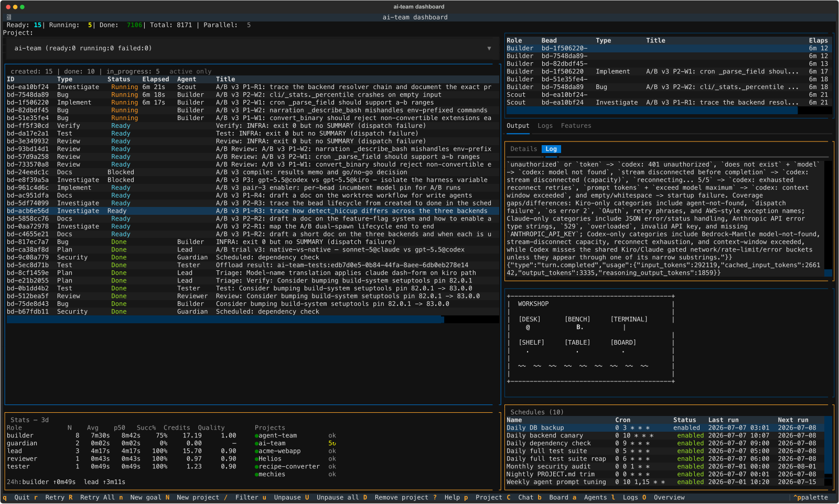Click Unpause all footer command
The image size is (839, 504).
(338, 498)
